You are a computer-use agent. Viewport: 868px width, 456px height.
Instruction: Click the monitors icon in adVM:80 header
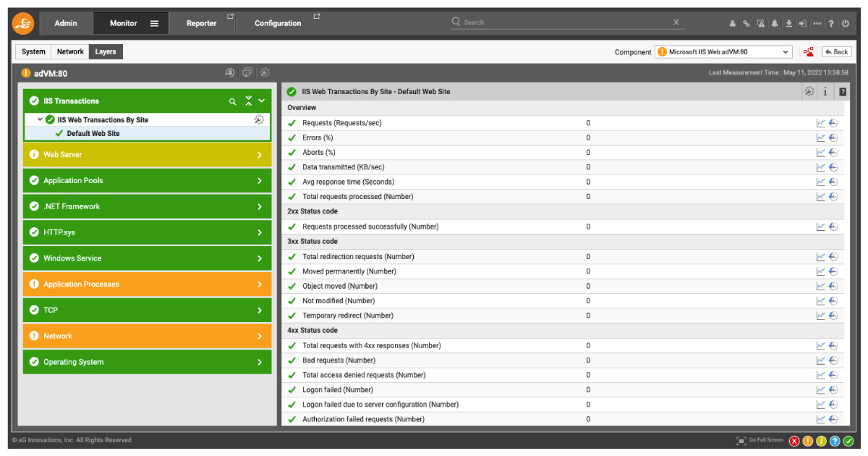point(247,73)
